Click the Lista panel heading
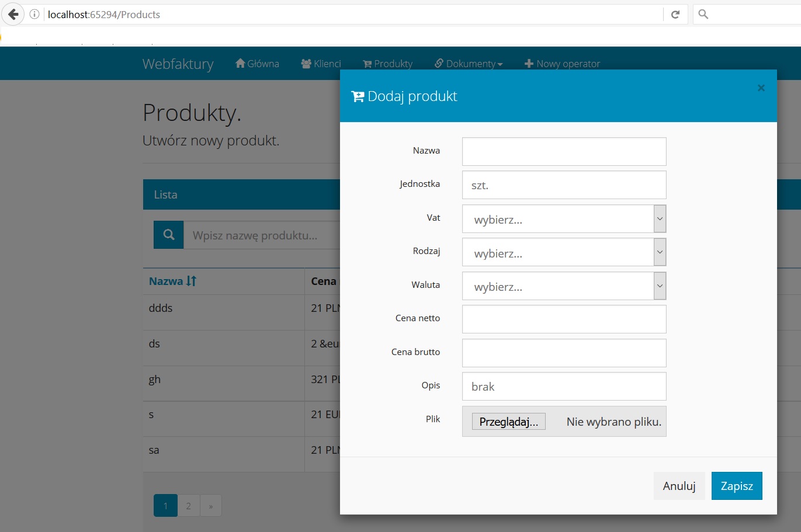This screenshot has width=801, height=532. click(165, 194)
